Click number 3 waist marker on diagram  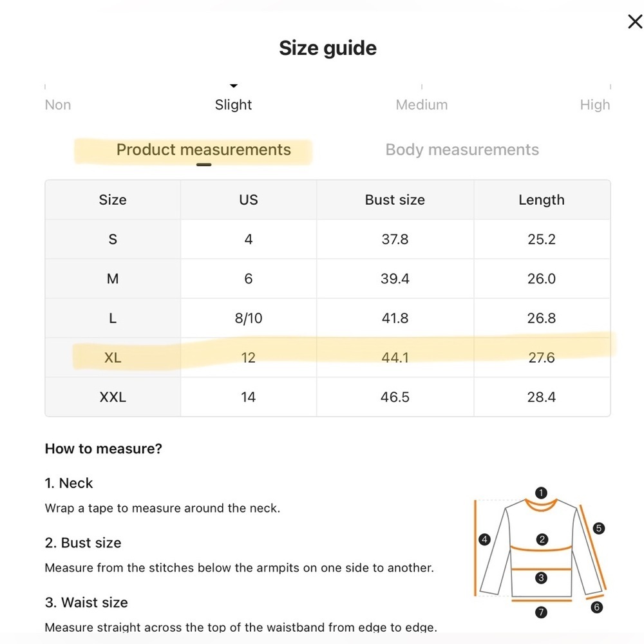click(542, 578)
